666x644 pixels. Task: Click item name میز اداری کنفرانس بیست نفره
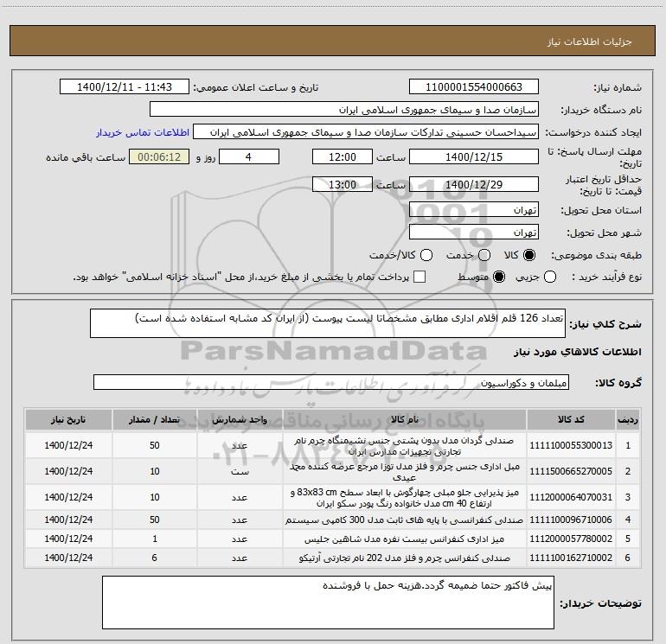[x=405, y=539]
